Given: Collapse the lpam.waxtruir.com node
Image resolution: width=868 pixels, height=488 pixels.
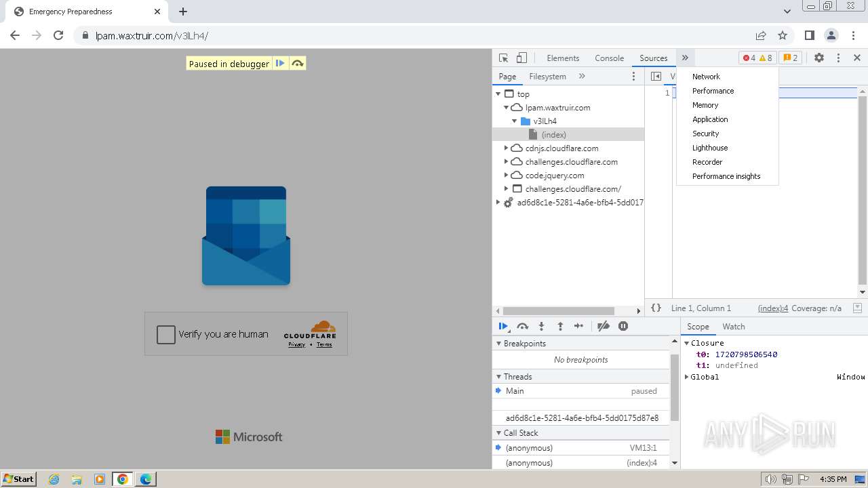Looking at the screenshot, I should tap(506, 108).
